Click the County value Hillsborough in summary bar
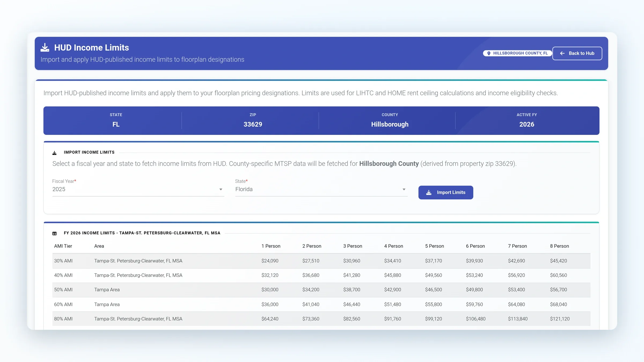The width and height of the screenshot is (644, 362). (390, 124)
